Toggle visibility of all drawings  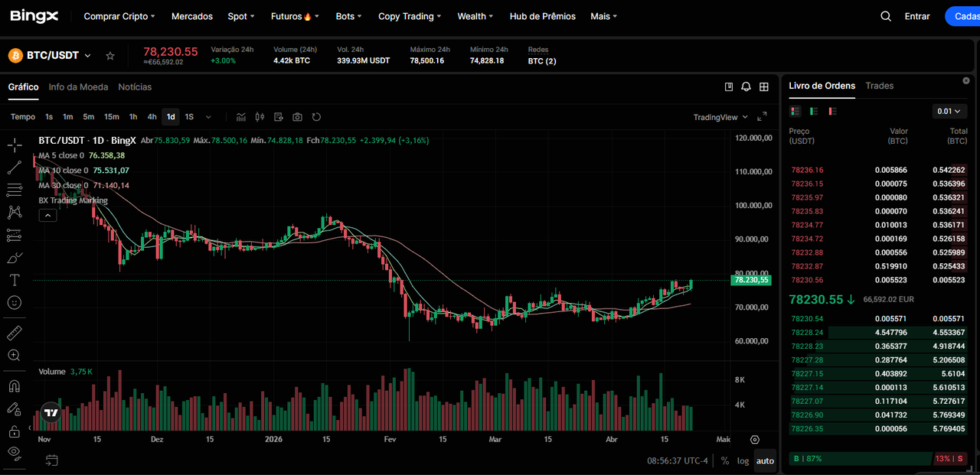pos(14,453)
